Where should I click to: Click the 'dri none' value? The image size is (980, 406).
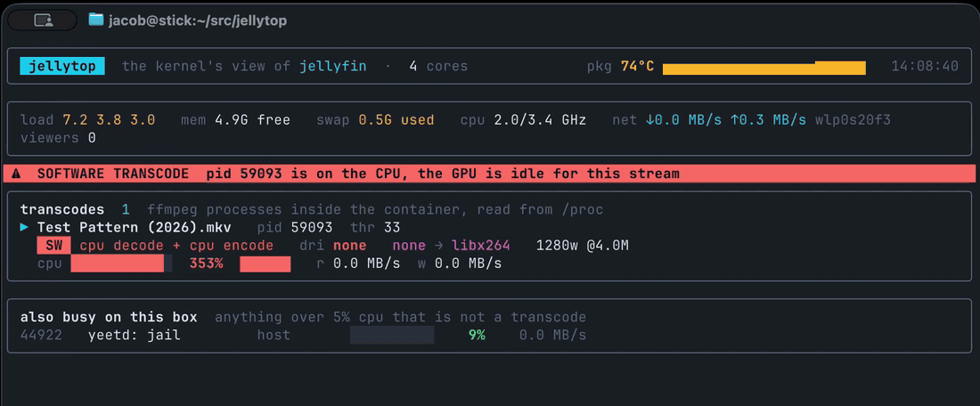click(x=333, y=246)
